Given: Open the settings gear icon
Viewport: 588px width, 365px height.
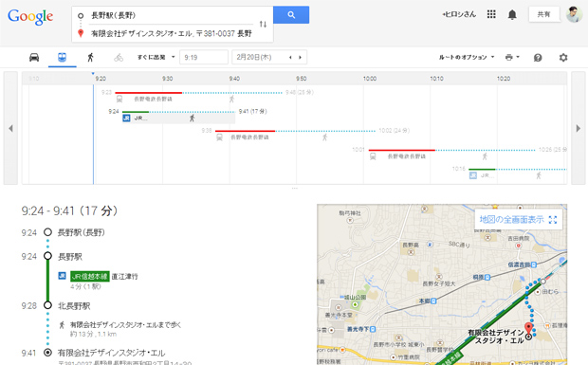Looking at the screenshot, I should coord(563,58).
